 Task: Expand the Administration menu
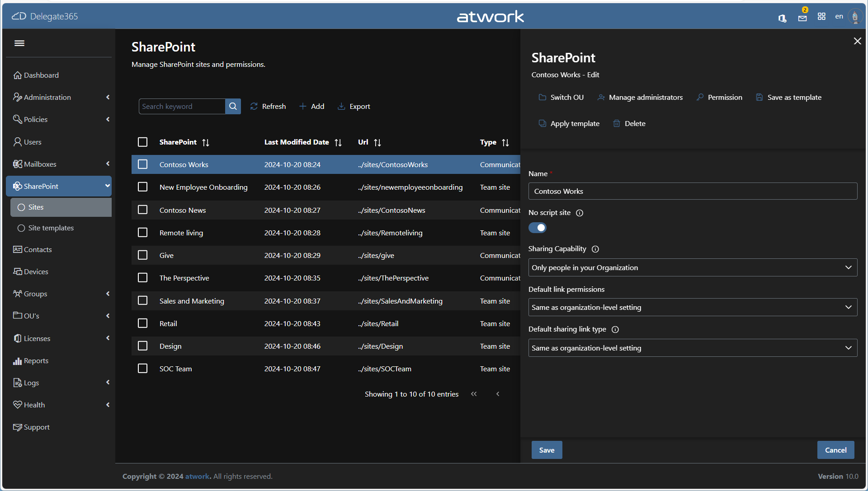click(59, 97)
